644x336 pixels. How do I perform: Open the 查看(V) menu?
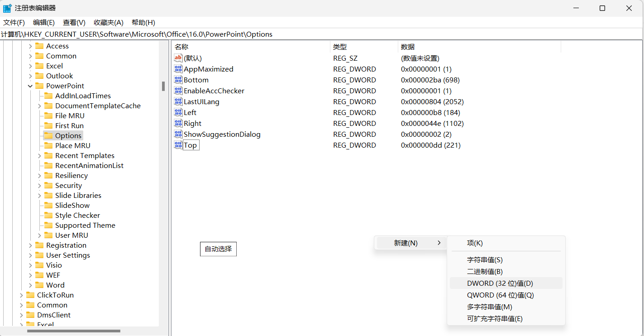[x=74, y=22]
